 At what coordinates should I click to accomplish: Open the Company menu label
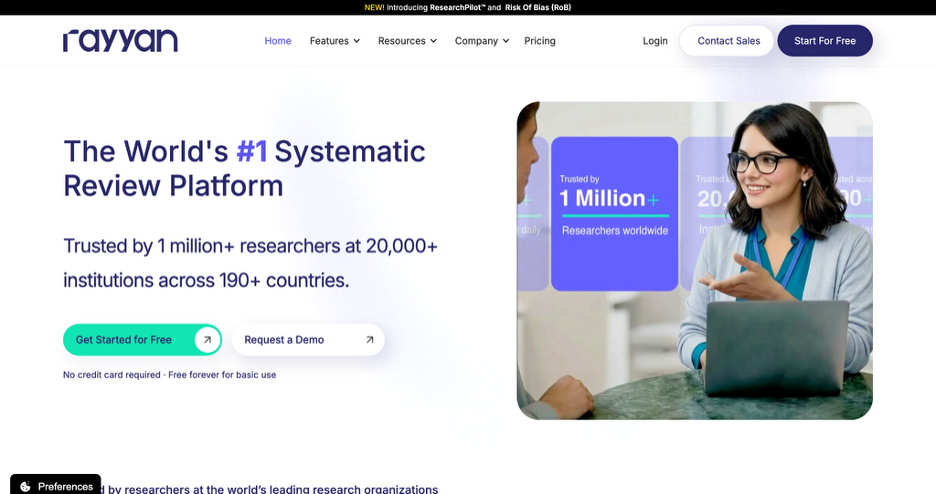coord(476,41)
